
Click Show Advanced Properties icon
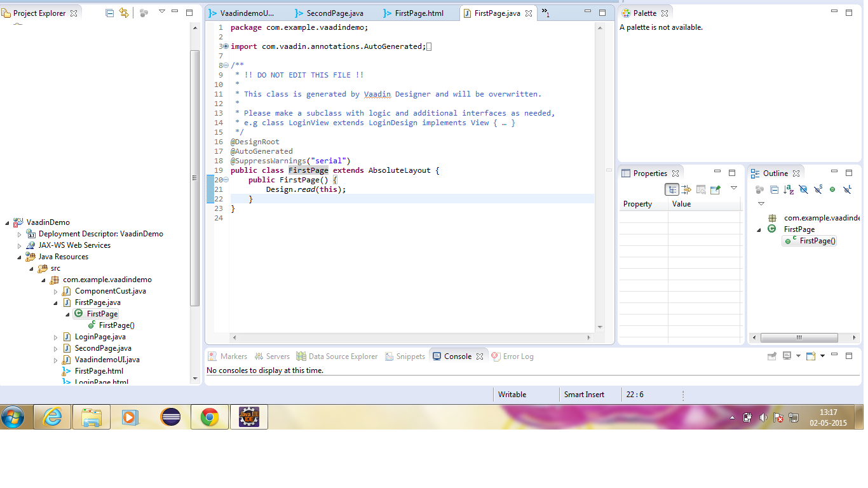pyautogui.click(x=686, y=189)
